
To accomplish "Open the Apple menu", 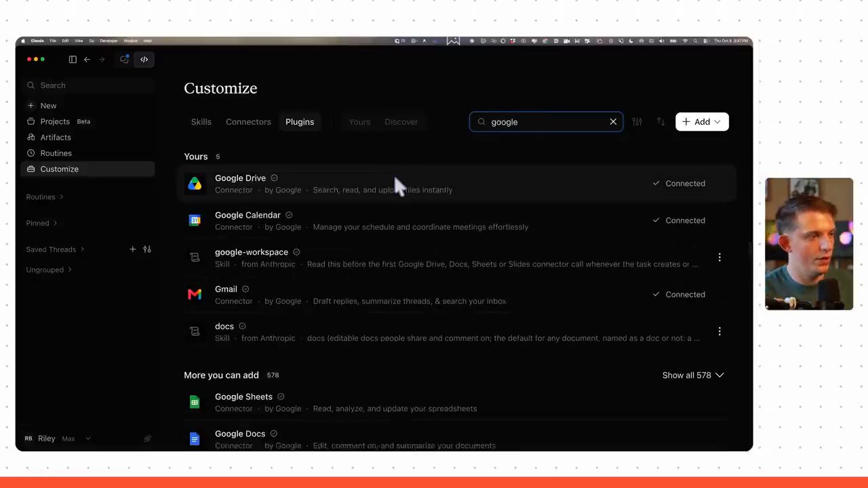I will 23,41.
